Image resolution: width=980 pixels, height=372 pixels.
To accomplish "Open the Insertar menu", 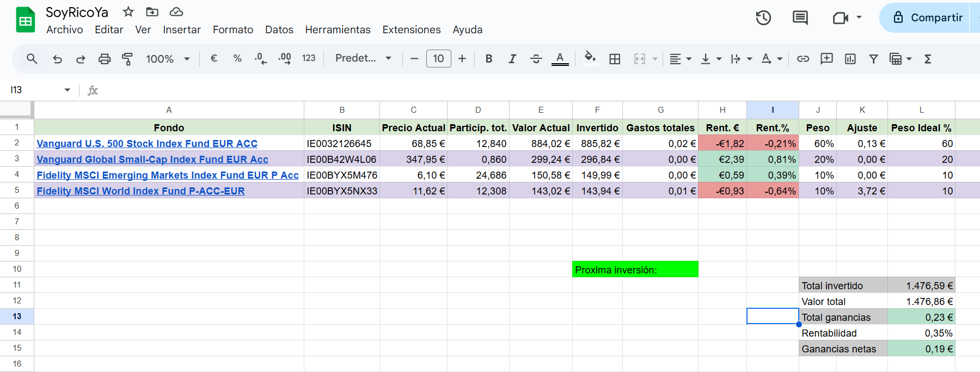I will [182, 30].
